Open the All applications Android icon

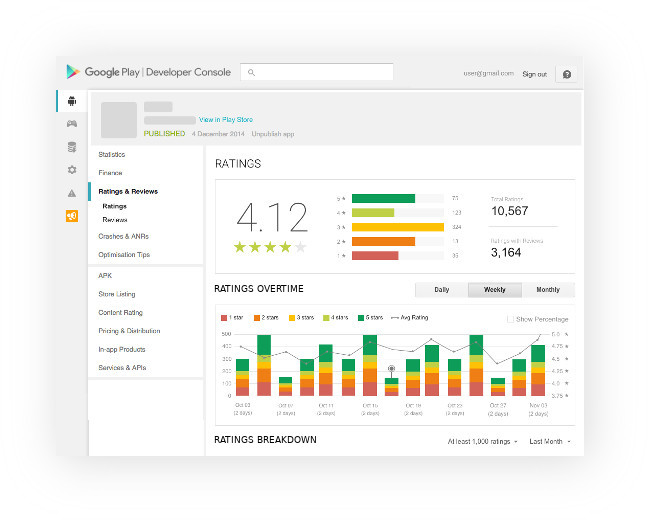point(72,101)
